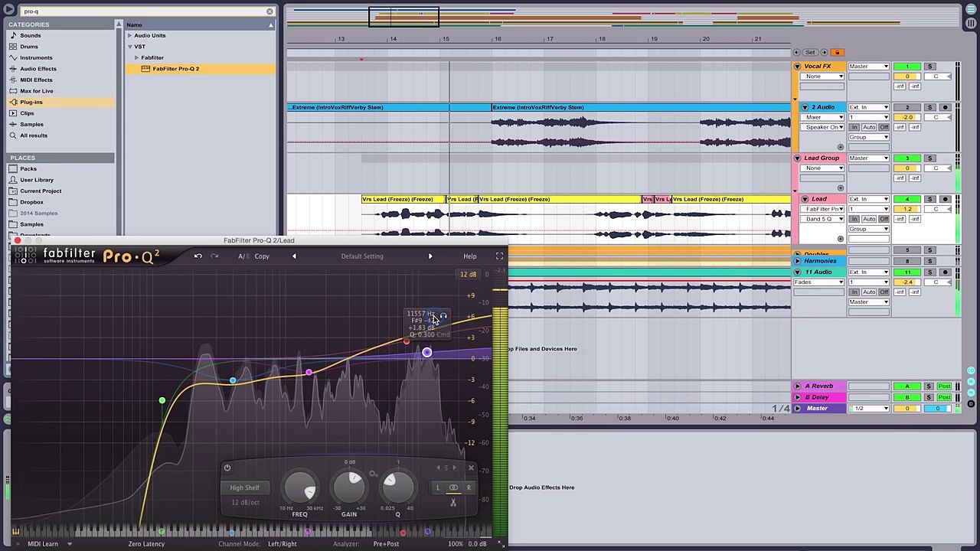Image resolution: width=980 pixels, height=551 pixels.
Task: Fold the Lead Group track
Action: [x=797, y=158]
